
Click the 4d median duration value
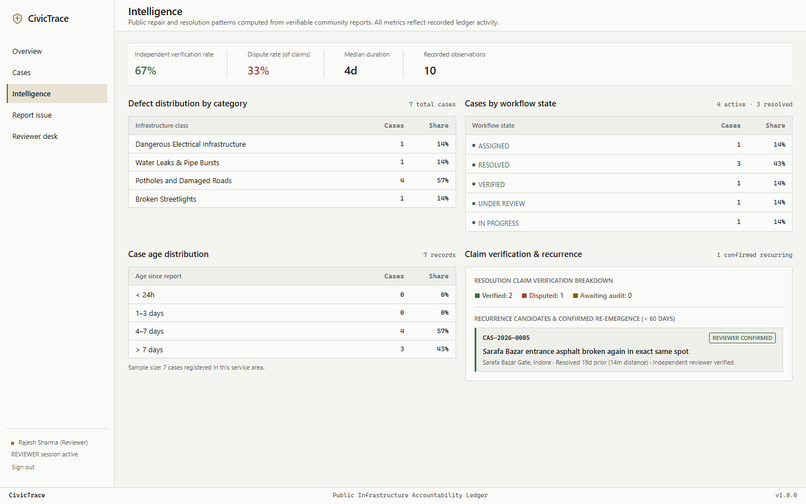click(x=351, y=71)
